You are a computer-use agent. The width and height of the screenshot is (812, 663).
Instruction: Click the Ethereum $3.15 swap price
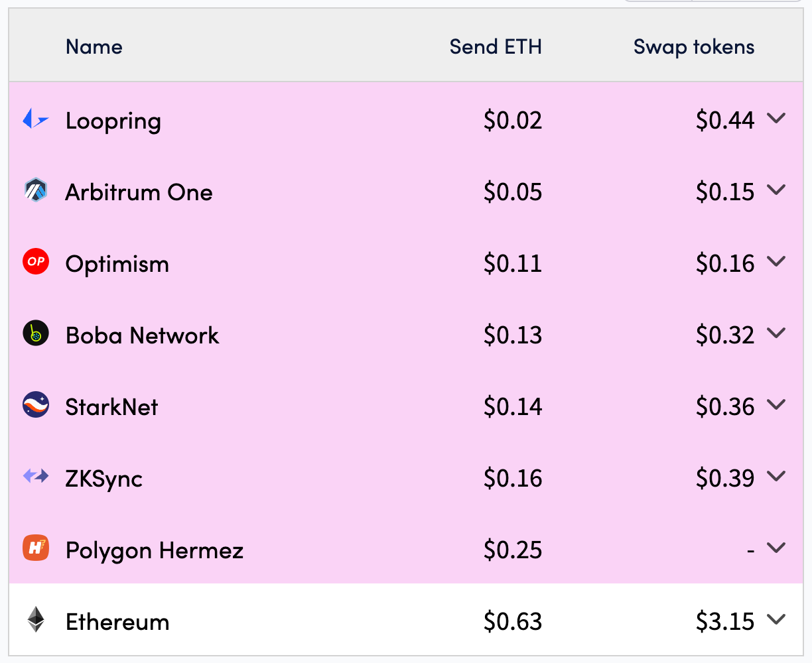[724, 622]
